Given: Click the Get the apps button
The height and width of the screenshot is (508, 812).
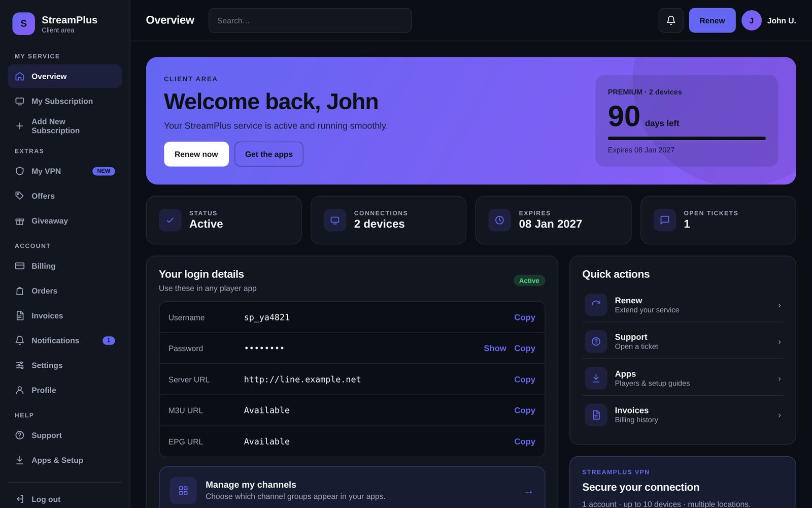Looking at the screenshot, I should point(269,154).
